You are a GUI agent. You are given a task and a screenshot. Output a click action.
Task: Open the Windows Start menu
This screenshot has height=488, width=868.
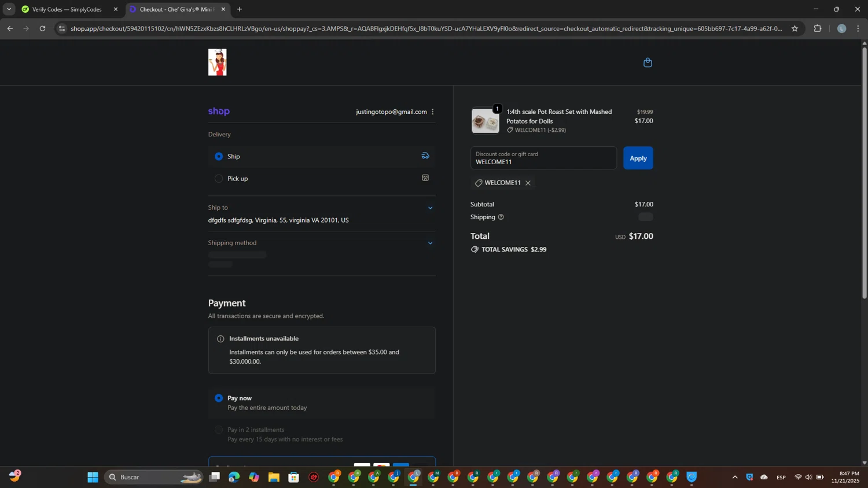[x=93, y=477]
